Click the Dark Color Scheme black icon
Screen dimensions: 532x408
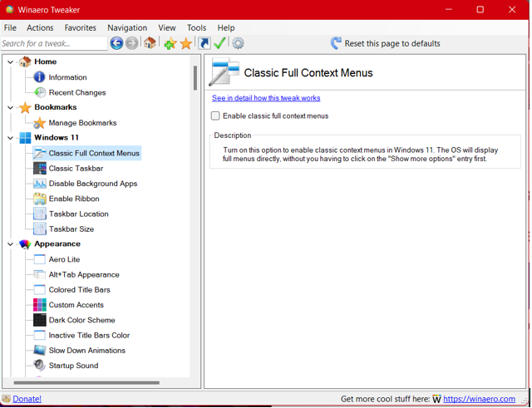point(40,320)
